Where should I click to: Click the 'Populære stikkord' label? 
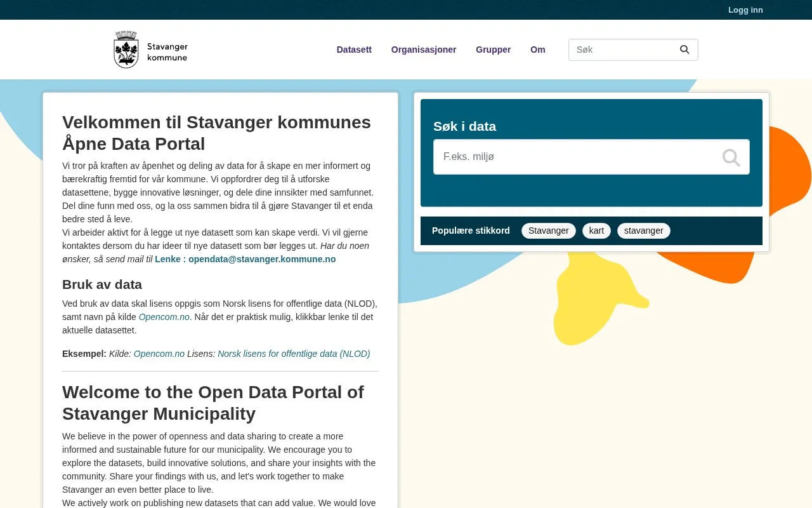[471, 231]
